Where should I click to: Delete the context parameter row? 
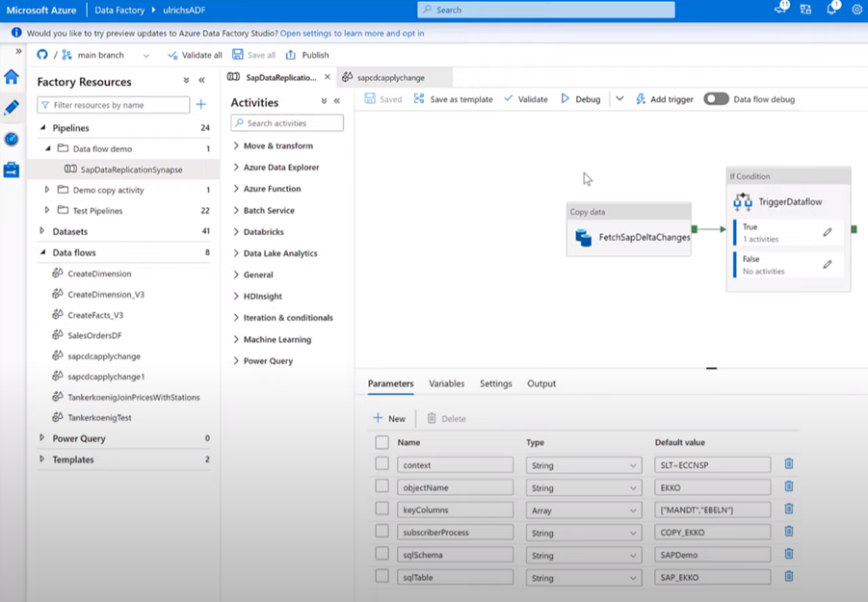coord(789,463)
